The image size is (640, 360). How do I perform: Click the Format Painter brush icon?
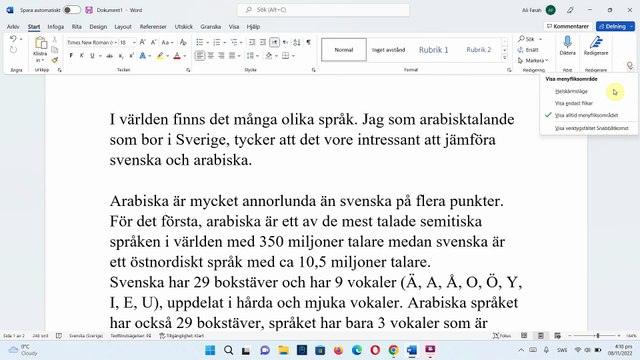pyautogui.click(x=54, y=60)
